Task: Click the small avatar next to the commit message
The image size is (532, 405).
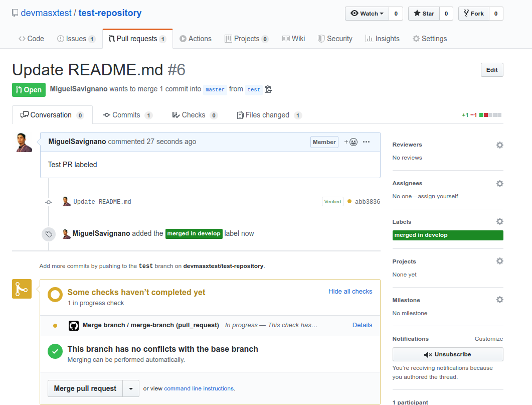Action: click(x=67, y=201)
